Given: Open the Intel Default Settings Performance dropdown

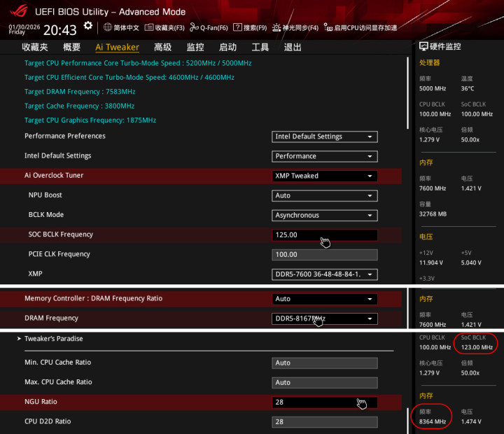Looking at the screenshot, I should pyautogui.click(x=325, y=156).
